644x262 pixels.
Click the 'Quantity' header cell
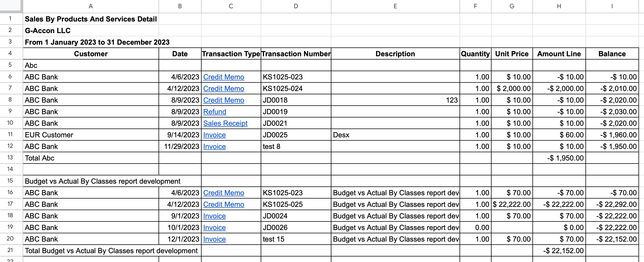[476, 54]
